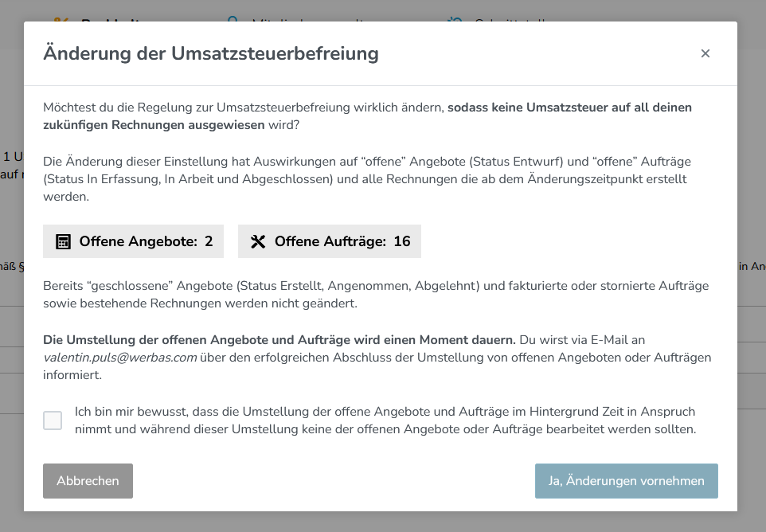
Task: Close the Umsatzsteuerbefreiung dialog with the X
Action: click(705, 53)
